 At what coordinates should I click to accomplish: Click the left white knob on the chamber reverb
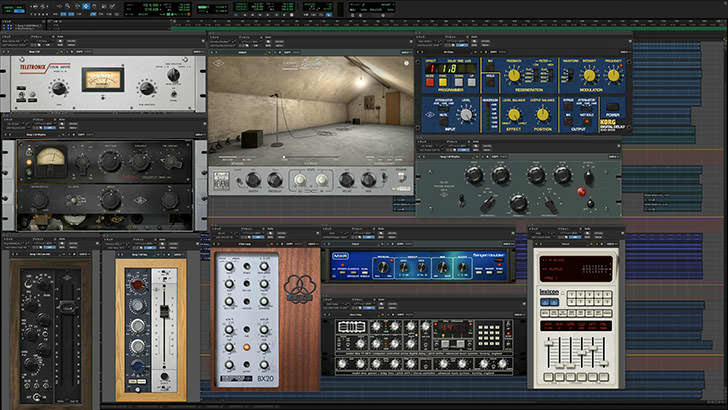tap(300, 180)
